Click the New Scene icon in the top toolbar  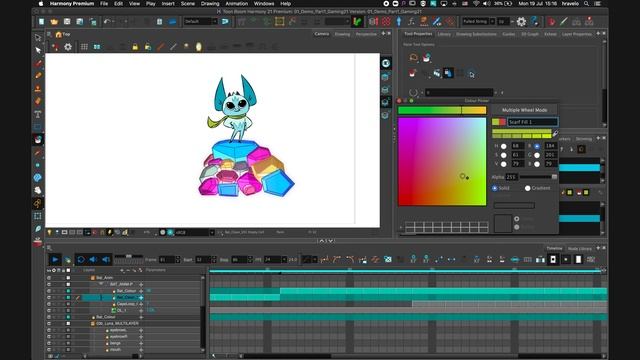(42, 22)
